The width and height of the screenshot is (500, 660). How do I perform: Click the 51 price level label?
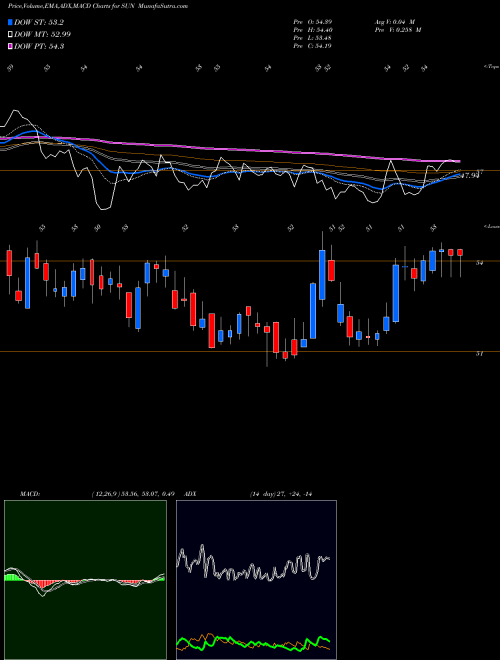[x=479, y=354]
